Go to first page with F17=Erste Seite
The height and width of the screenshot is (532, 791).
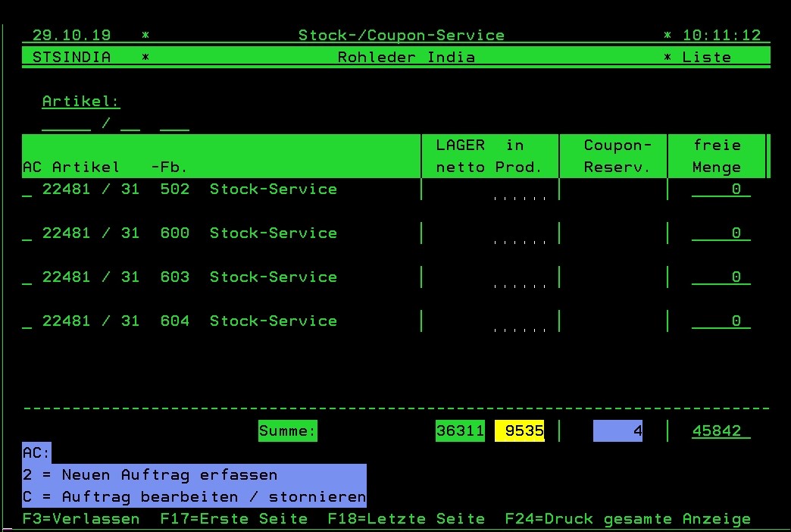[x=234, y=519]
